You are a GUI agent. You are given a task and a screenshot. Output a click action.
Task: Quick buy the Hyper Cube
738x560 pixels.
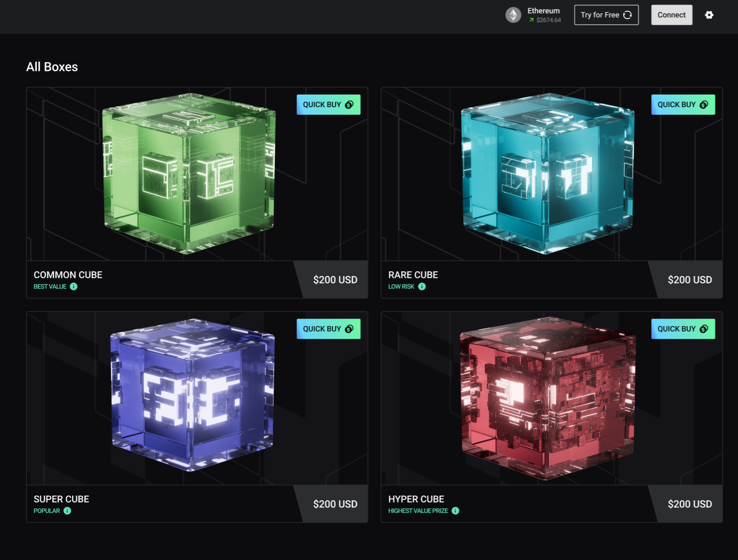(683, 329)
